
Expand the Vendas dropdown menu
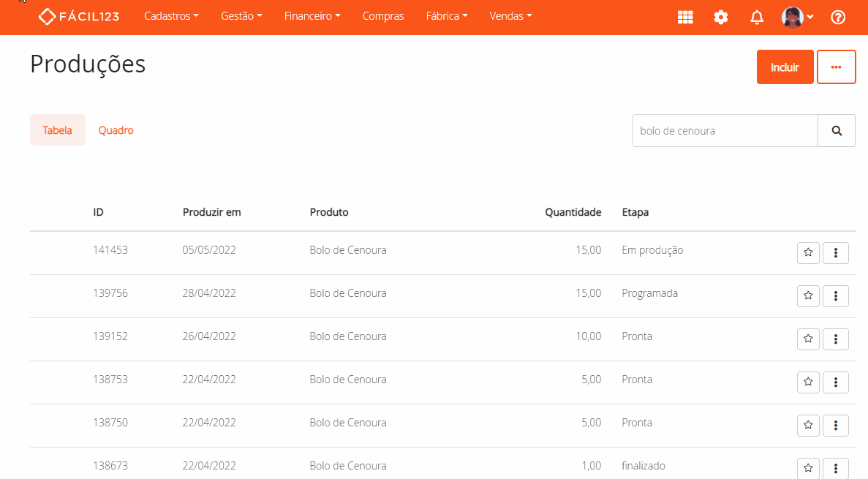510,16
